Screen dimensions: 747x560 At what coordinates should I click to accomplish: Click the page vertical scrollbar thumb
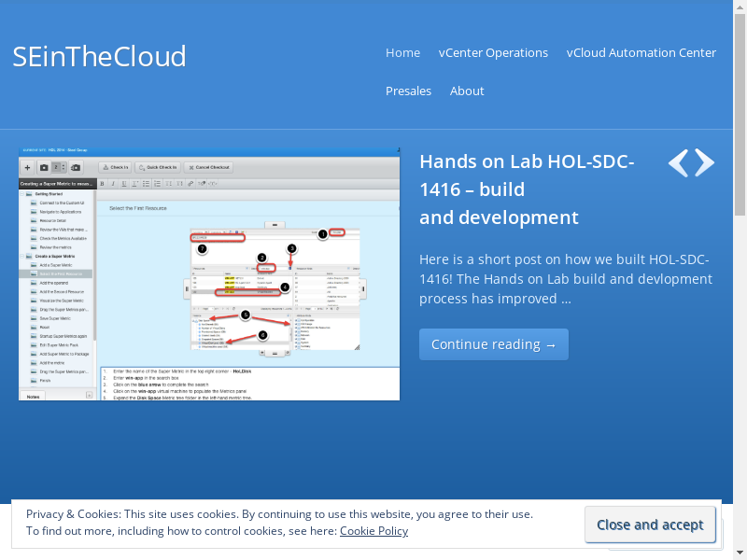pyautogui.click(x=740, y=114)
